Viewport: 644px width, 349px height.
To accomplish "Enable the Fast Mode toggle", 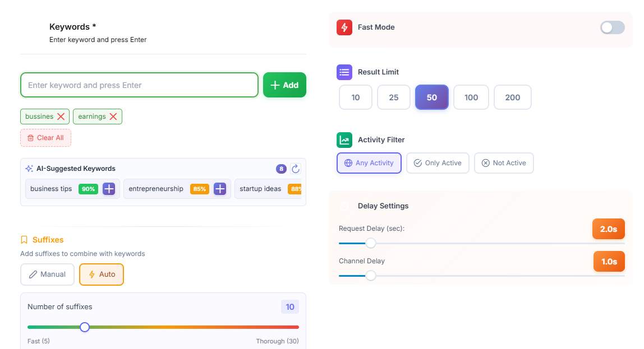I will pos(612,27).
